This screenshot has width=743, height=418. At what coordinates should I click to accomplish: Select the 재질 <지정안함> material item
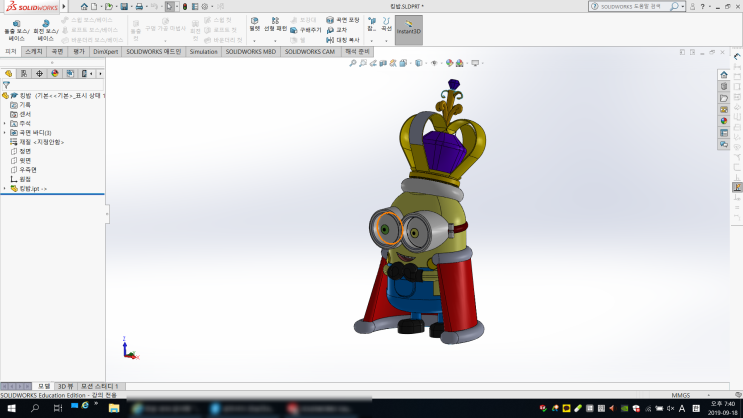[37, 142]
